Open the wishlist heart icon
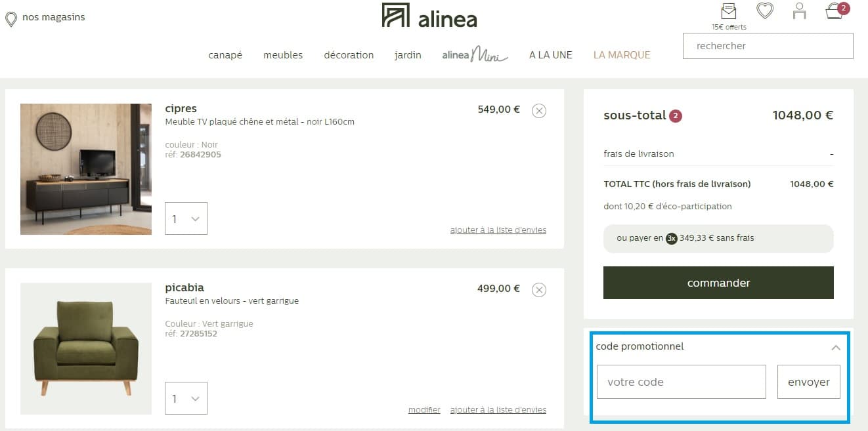 click(x=764, y=11)
